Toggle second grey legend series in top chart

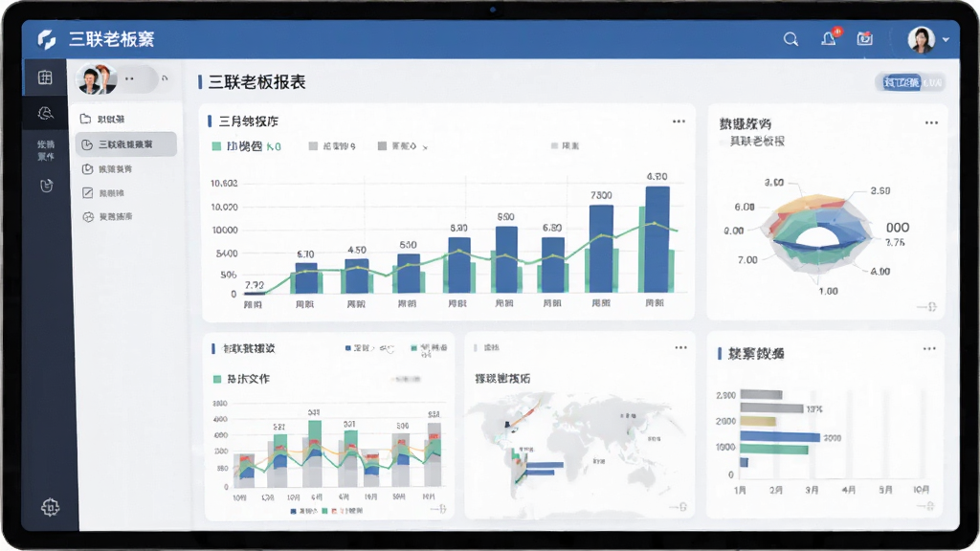(x=397, y=146)
